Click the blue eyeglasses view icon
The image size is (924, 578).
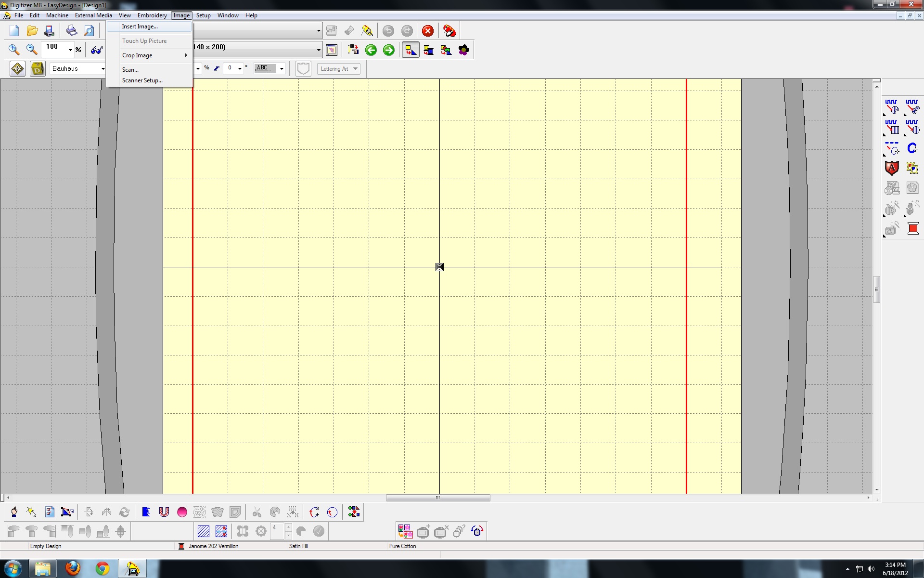[97, 50]
